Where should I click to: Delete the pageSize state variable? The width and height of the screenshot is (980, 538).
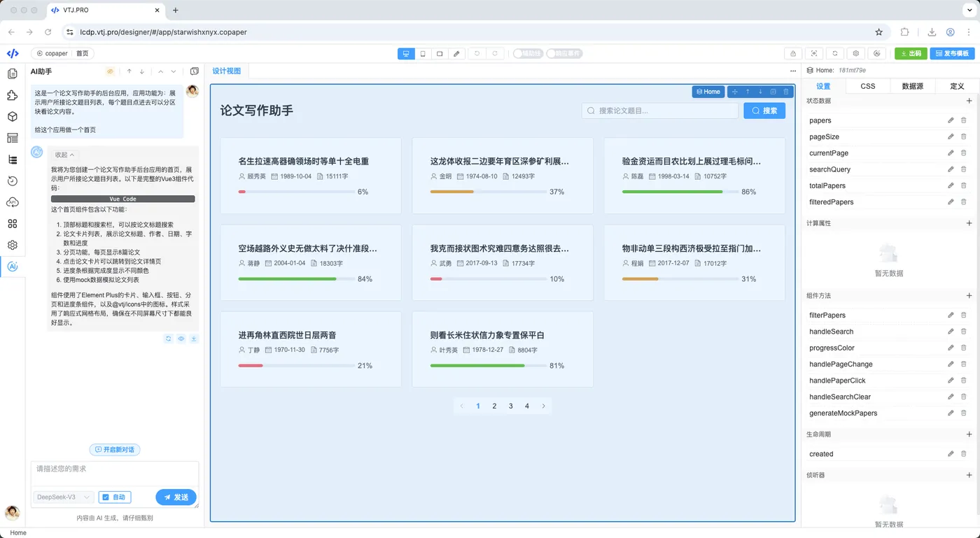tap(964, 136)
